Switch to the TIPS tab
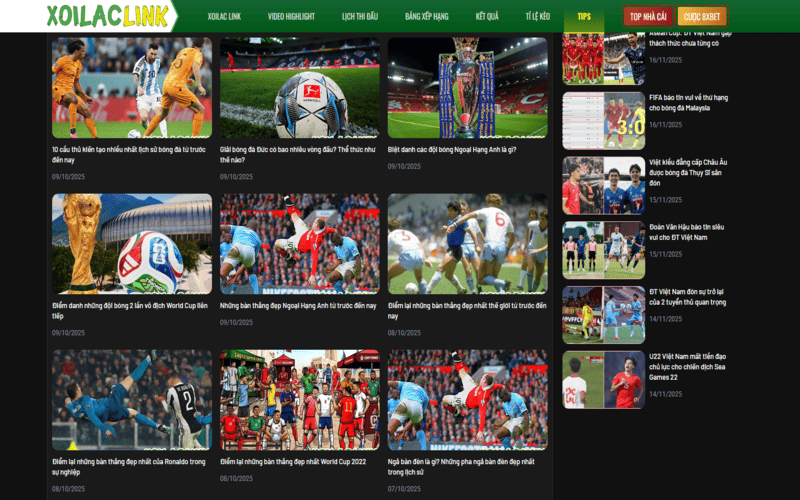 [584, 17]
